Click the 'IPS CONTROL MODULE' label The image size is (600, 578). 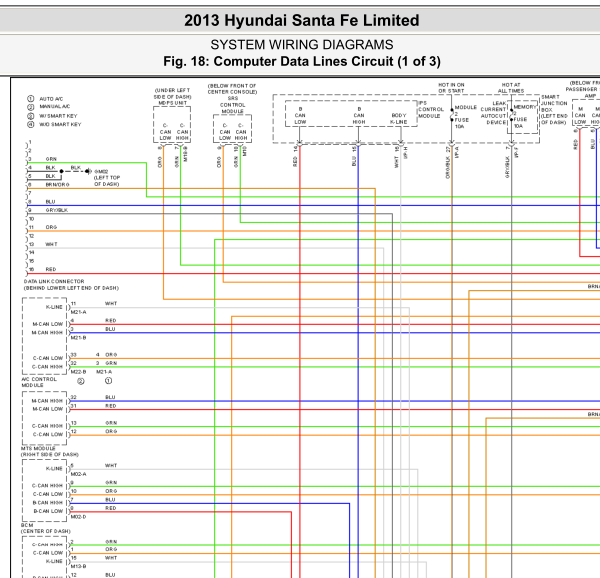tap(431, 109)
